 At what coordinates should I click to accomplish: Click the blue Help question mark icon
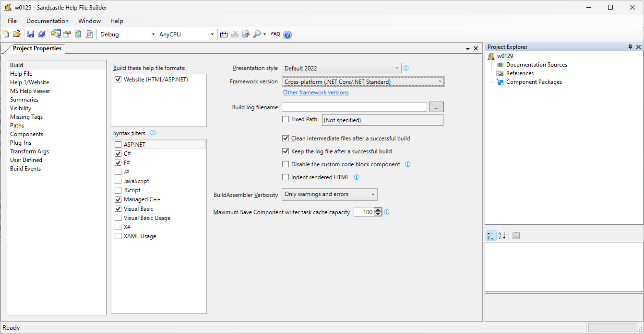click(287, 35)
